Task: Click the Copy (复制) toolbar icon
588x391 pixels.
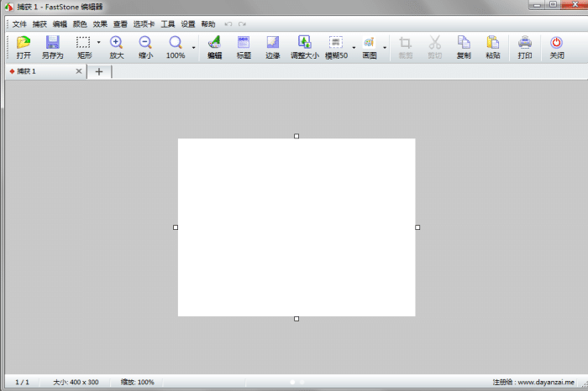Action: coord(464,42)
